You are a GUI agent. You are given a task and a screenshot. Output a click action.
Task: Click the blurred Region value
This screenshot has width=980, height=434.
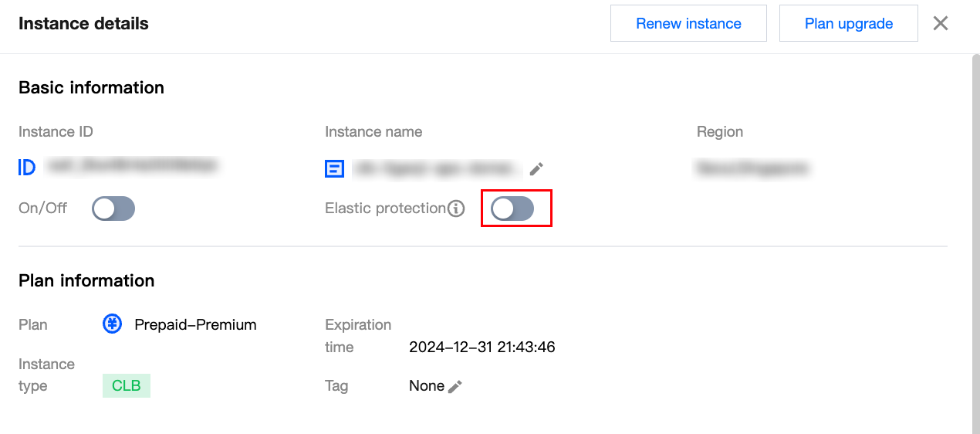pyautogui.click(x=752, y=168)
